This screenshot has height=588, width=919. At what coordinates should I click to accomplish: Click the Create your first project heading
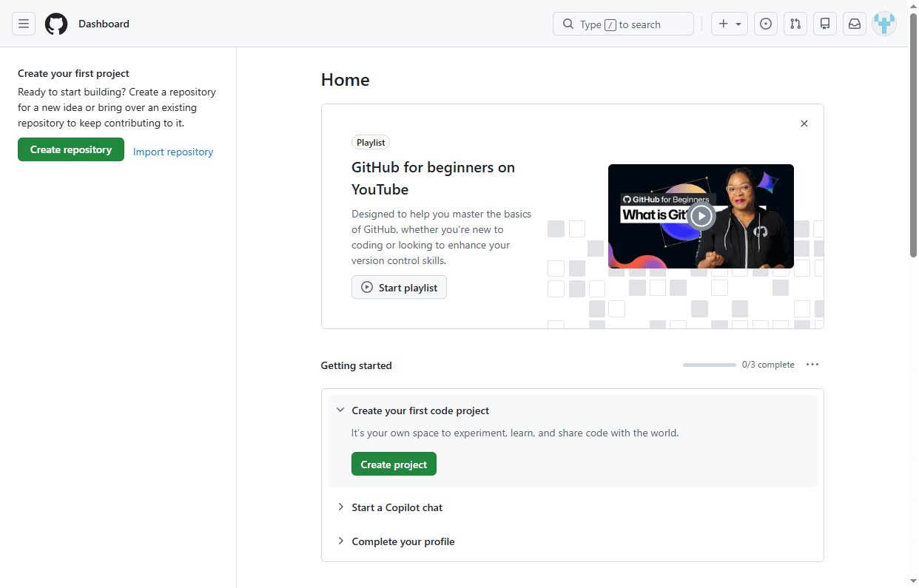tap(73, 73)
